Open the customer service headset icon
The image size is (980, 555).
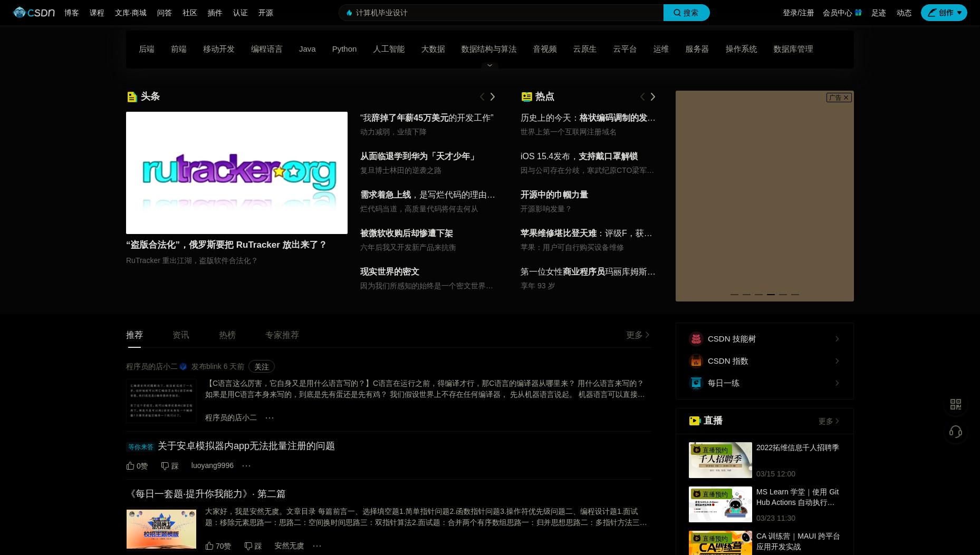956,432
